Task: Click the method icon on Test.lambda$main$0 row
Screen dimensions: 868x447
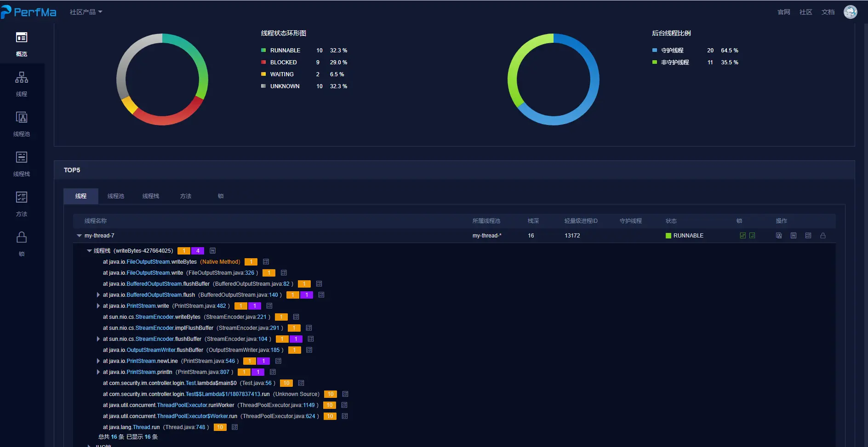Action: [x=301, y=383]
